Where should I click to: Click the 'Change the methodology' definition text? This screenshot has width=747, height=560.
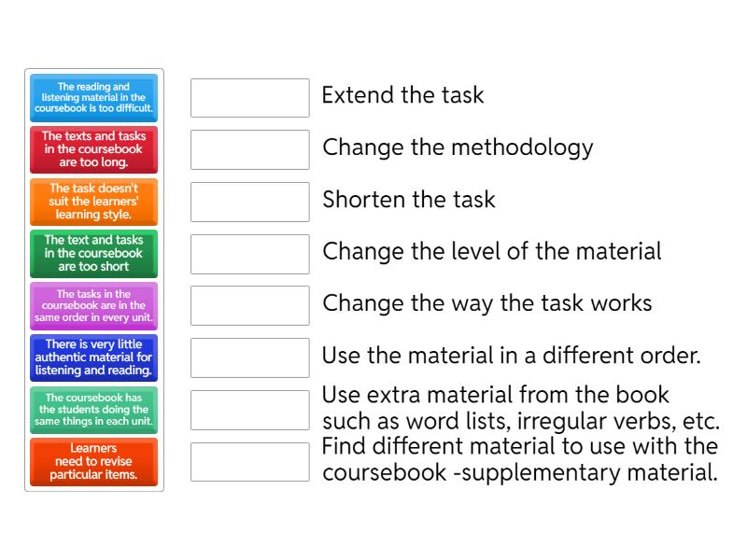click(x=458, y=147)
